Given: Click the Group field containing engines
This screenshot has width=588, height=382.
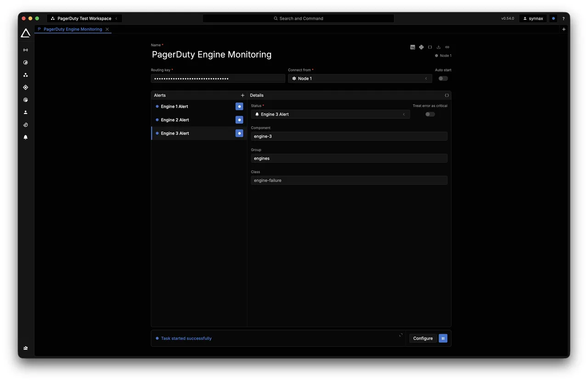Looking at the screenshot, I should coord(349,158).
